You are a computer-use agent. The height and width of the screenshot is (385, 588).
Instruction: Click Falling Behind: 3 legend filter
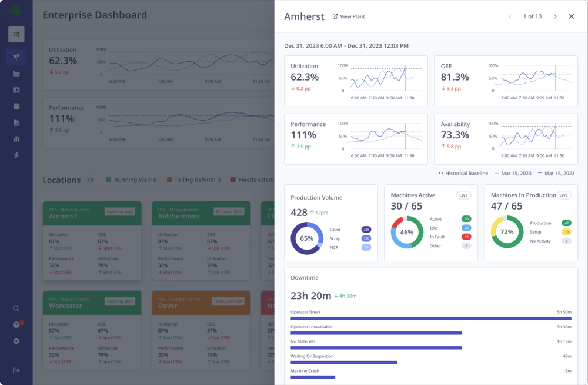pos(194,180)
